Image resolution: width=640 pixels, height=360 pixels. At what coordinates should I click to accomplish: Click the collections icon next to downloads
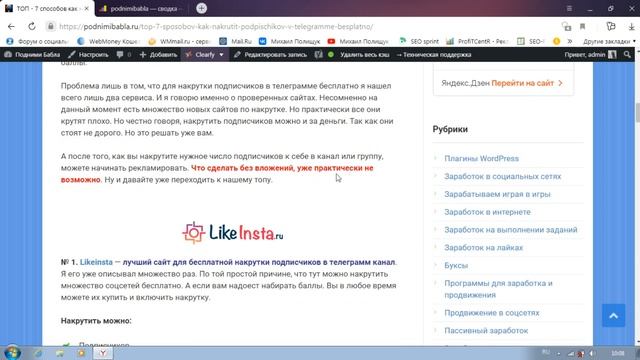point(611,27)
